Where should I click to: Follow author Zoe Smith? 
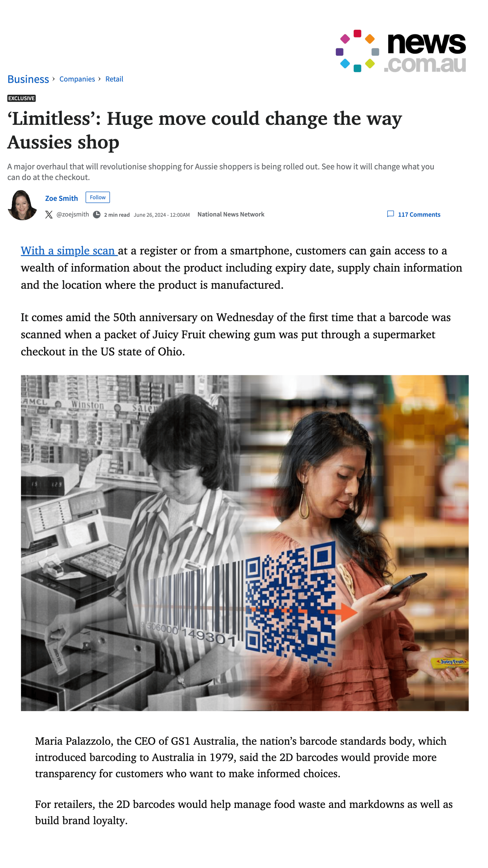pyautogui.click(x=98, y=197)
